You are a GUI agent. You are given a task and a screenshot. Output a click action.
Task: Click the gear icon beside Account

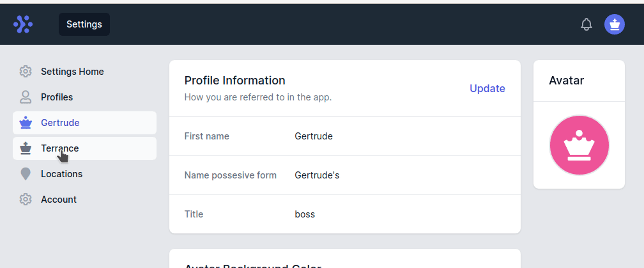pyautogui.click(x=26, y=200)
